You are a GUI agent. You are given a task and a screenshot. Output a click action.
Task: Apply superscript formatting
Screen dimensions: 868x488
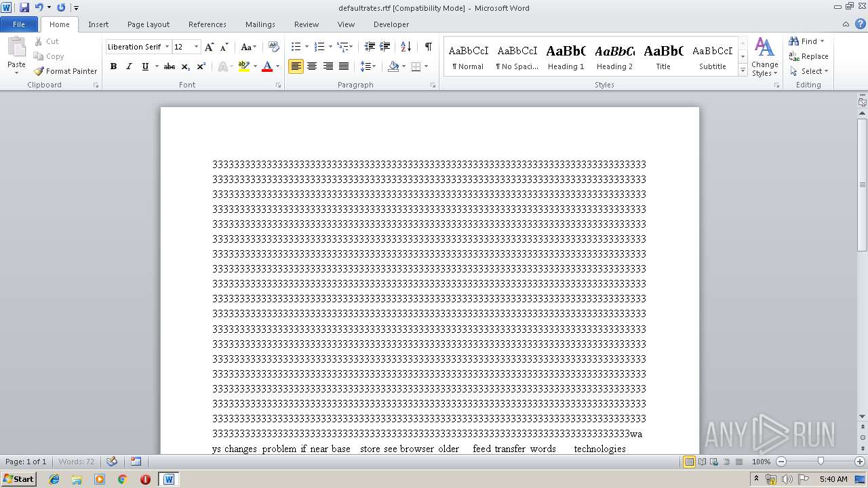(201, 66)
